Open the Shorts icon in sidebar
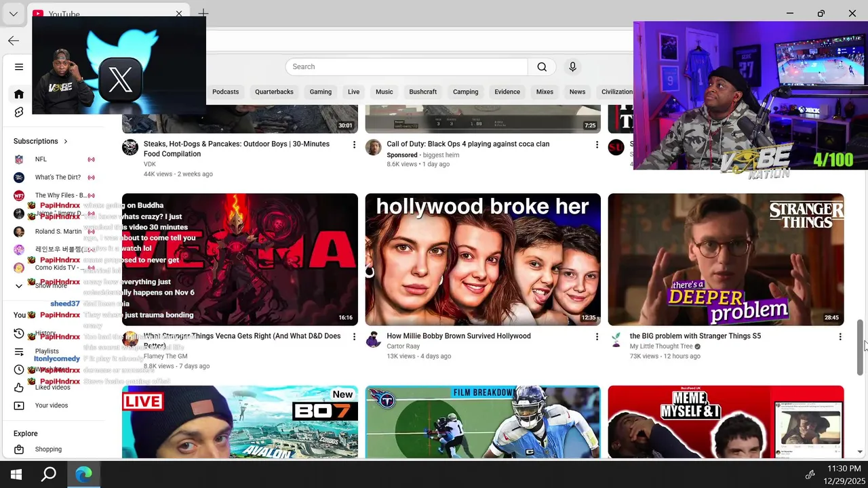The image size is (868, 488). pyautogui.click(x=19, y=113)
